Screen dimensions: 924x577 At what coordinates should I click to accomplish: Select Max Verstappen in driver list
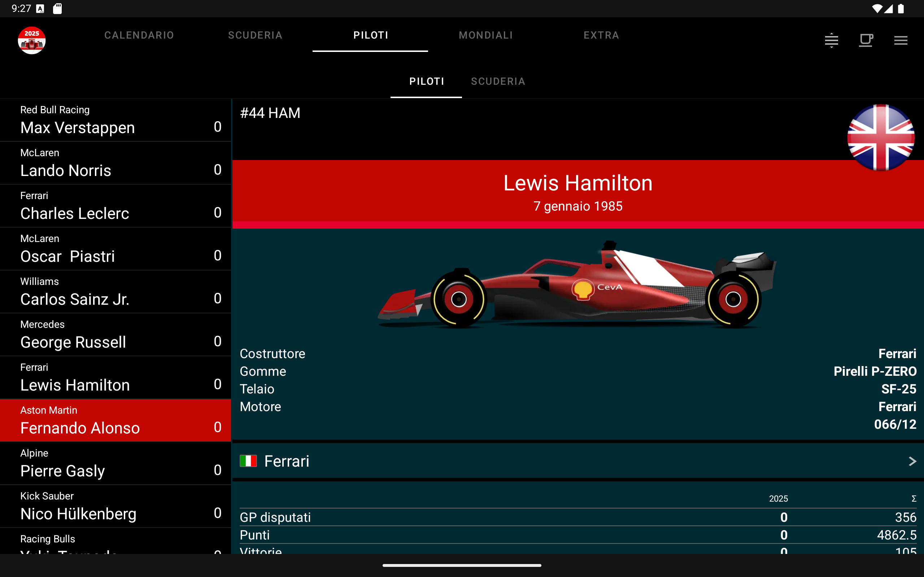click(115, 120)
